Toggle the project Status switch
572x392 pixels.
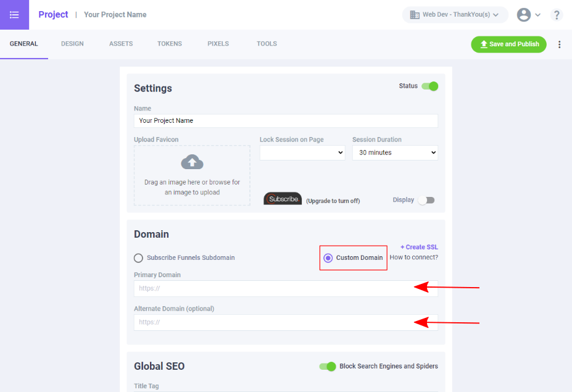pos(429,86)
